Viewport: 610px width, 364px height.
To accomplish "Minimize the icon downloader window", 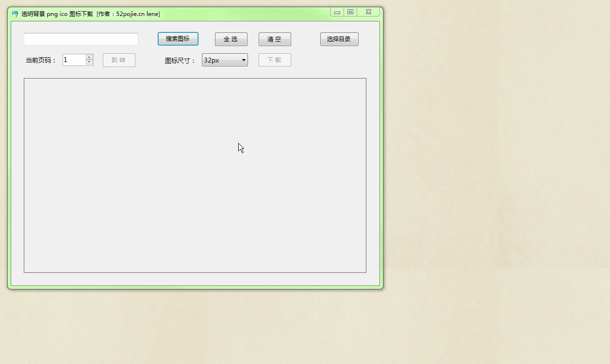I will point(337,12).
